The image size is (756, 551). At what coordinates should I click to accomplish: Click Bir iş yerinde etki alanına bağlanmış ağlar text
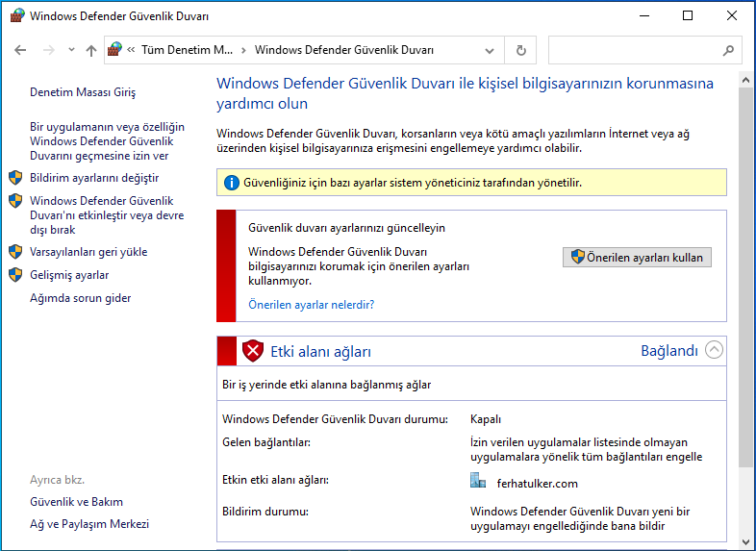click(x=326, y=385)
